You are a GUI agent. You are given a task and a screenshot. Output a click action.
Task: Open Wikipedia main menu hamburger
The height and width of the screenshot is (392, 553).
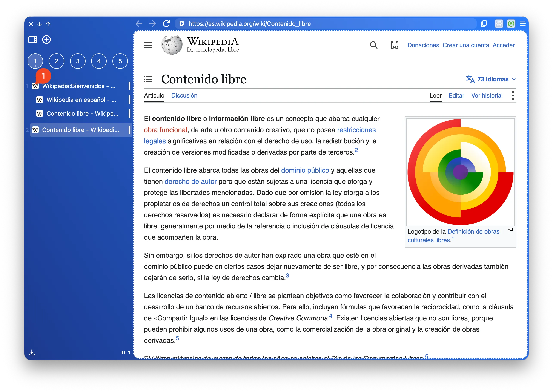click(x=148, y=45)
